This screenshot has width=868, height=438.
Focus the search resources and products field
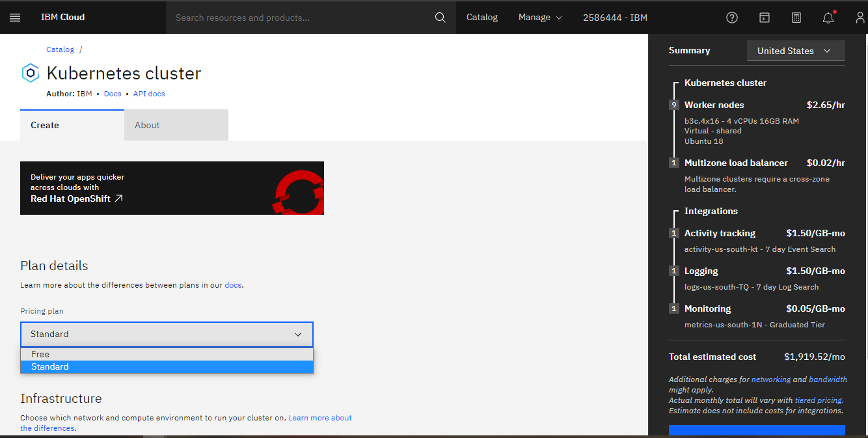[299, 18]
